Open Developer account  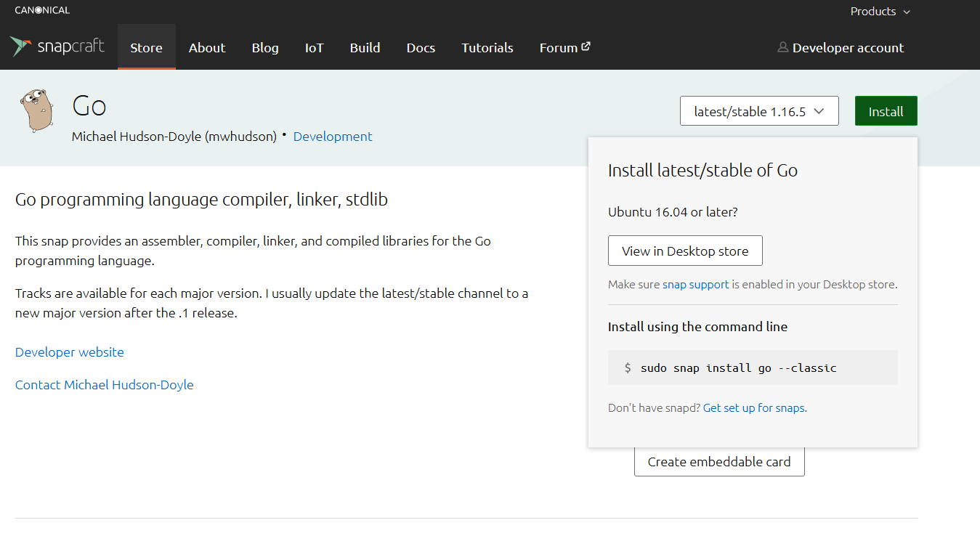pos(841,48)
